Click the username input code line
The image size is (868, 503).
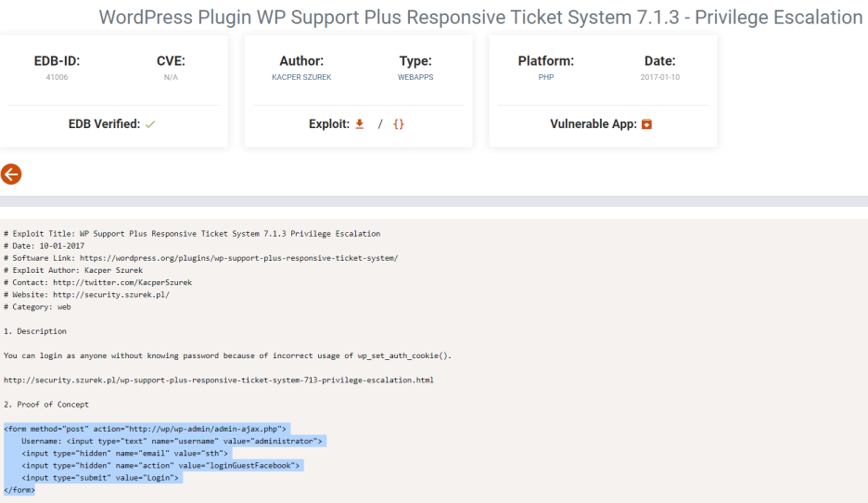coord(172,441)
